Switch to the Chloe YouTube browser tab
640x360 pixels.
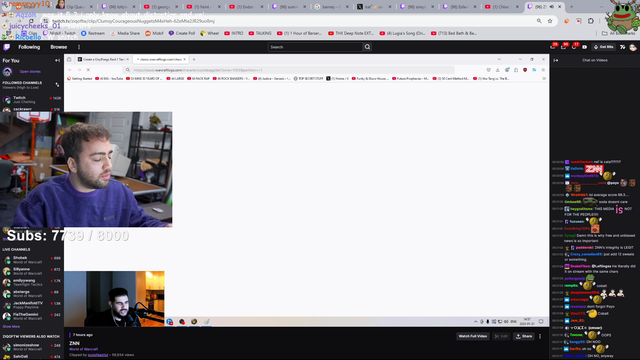click(501, 7)
